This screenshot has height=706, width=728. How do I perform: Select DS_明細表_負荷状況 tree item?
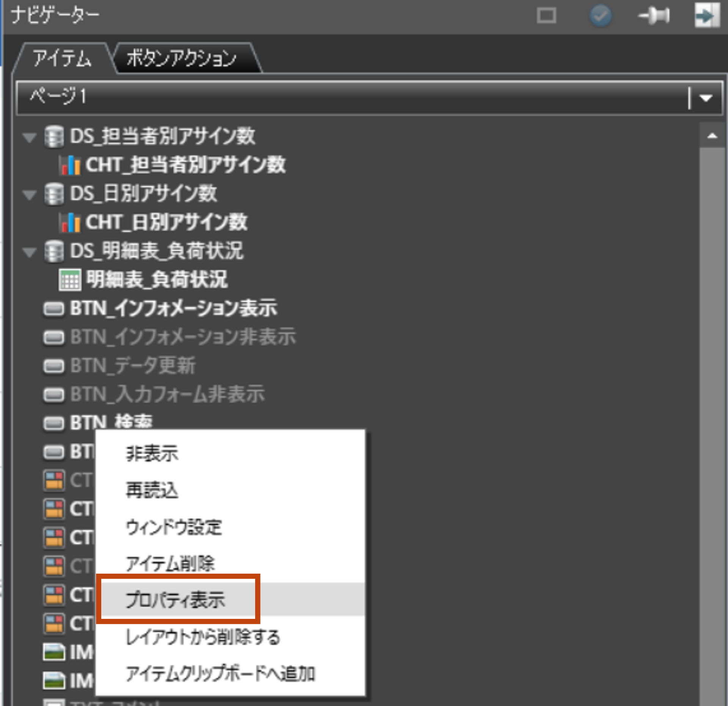(157, 251)
